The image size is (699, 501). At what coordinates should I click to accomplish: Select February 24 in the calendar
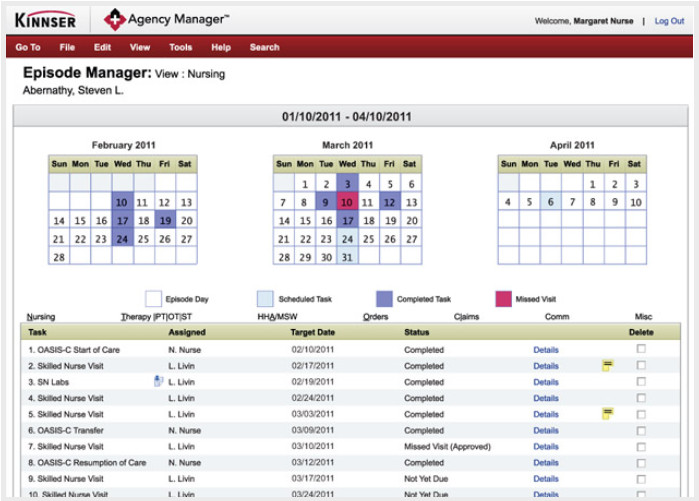(x=123, y=239)
